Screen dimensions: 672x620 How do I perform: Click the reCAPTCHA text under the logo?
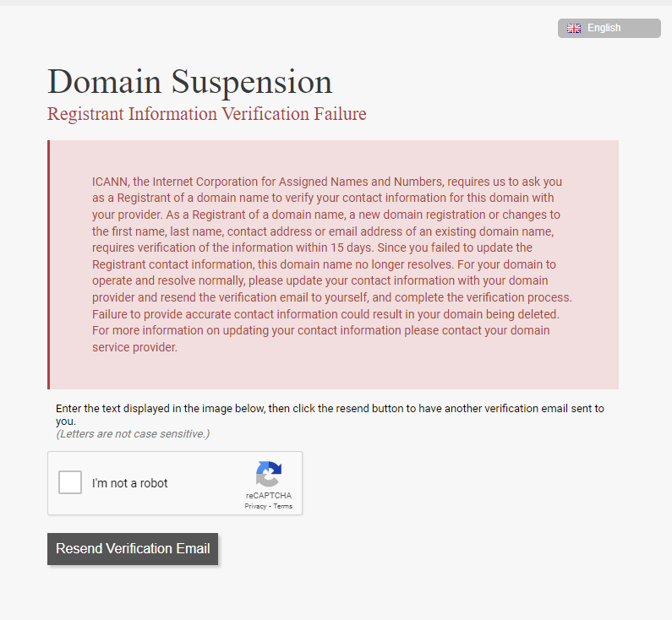click(x=269, y=495)
